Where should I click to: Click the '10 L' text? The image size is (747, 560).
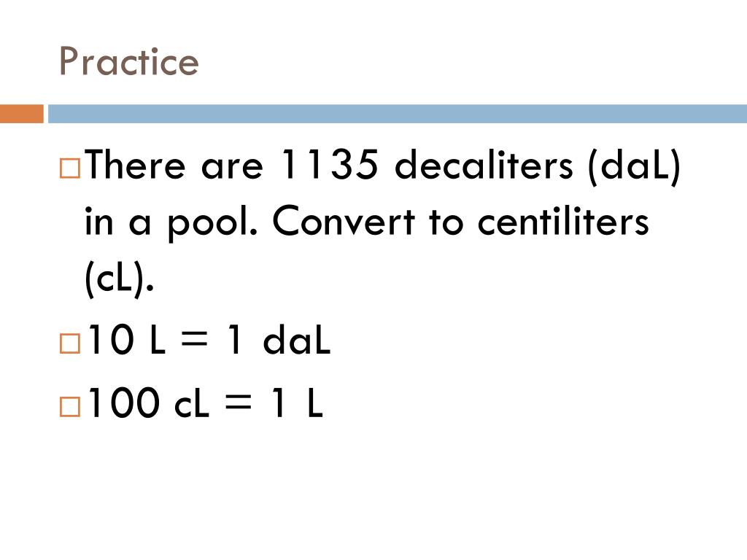(x=127, y=339)
